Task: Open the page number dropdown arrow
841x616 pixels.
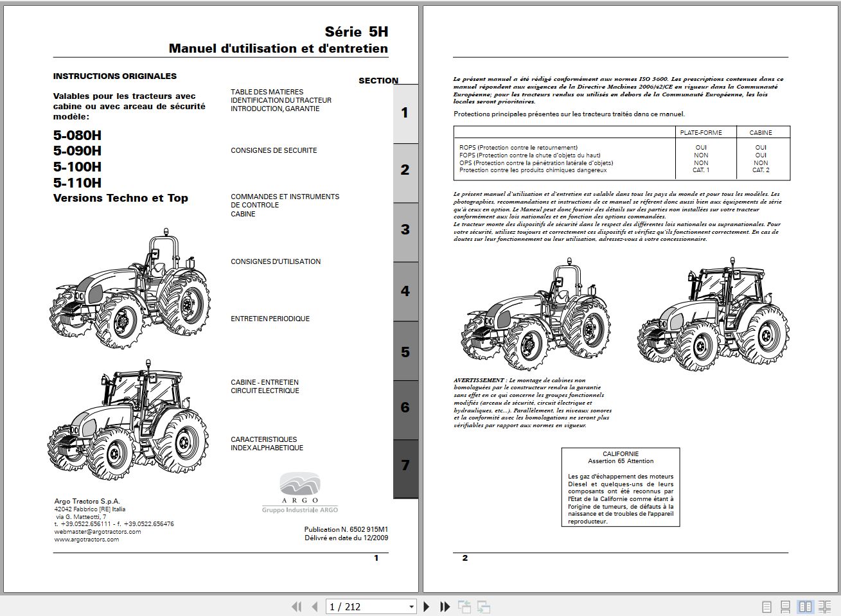Action: pyautogui.click(x=412, y=606)
